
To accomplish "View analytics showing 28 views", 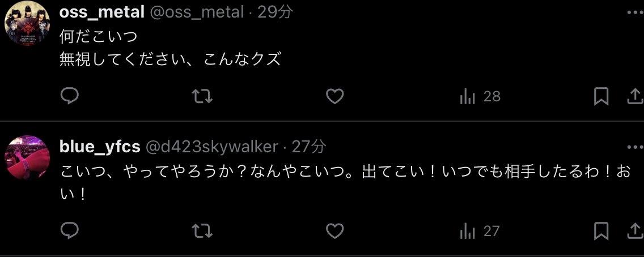I will tap(480, 97).
